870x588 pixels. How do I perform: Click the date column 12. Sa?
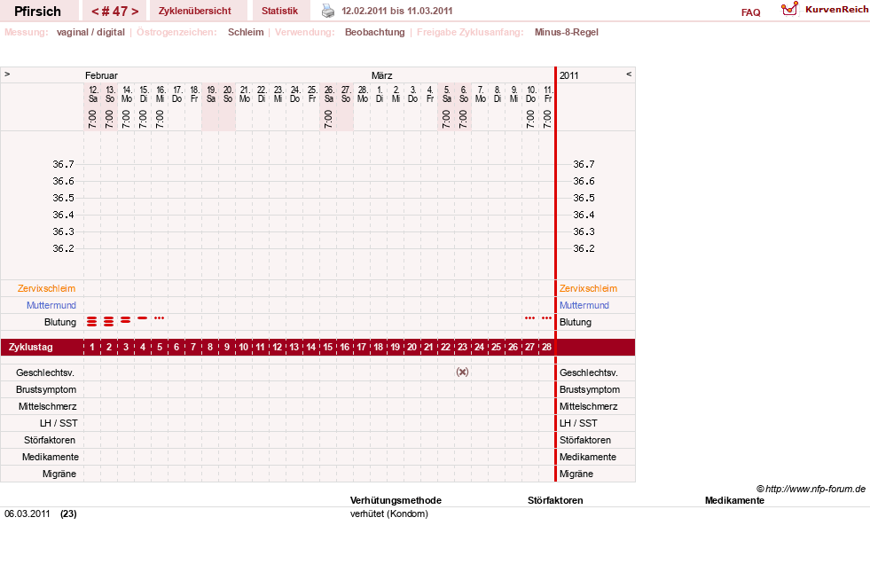point(92,94)
